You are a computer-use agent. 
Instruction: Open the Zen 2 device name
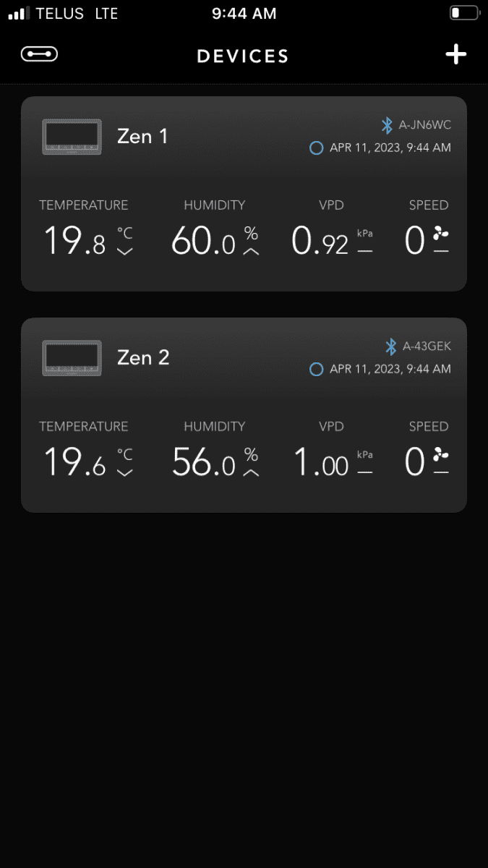tap(143, 357)
